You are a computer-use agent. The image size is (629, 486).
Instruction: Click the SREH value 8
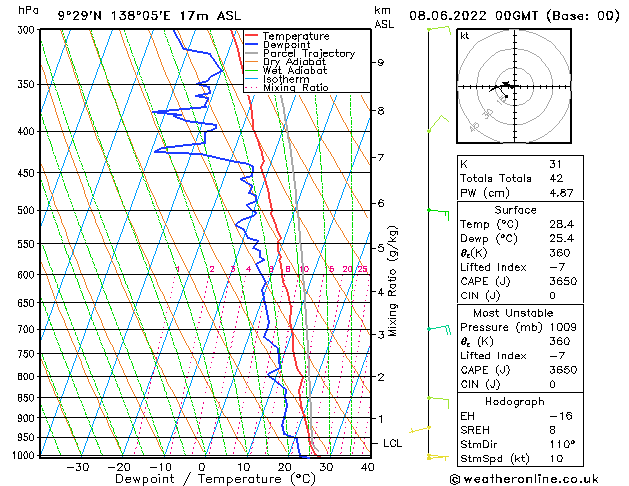(552, 430)
